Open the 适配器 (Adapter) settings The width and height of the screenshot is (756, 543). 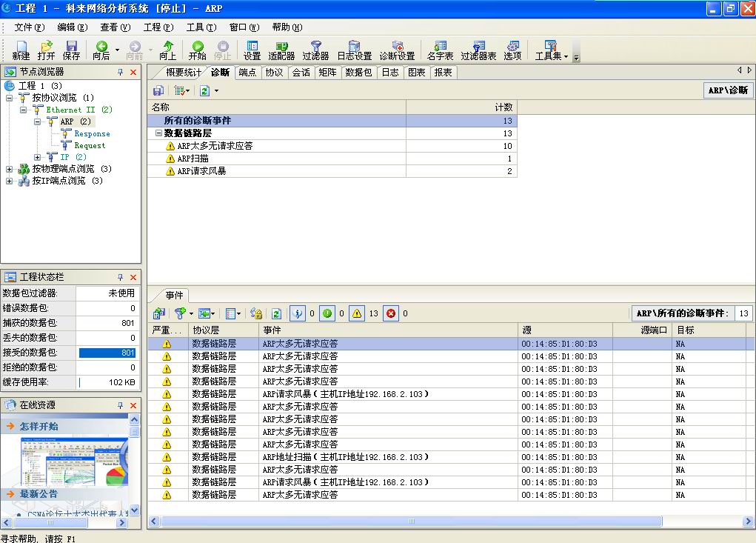pos(281,50)
